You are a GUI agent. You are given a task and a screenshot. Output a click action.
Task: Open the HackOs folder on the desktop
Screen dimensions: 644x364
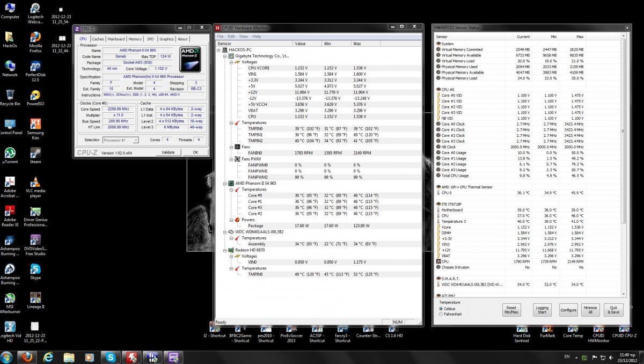tap(10, 40)
